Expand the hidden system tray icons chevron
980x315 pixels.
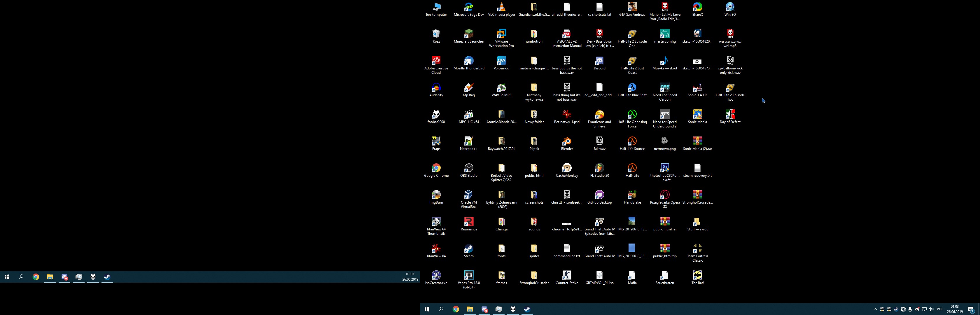(875, 309)
